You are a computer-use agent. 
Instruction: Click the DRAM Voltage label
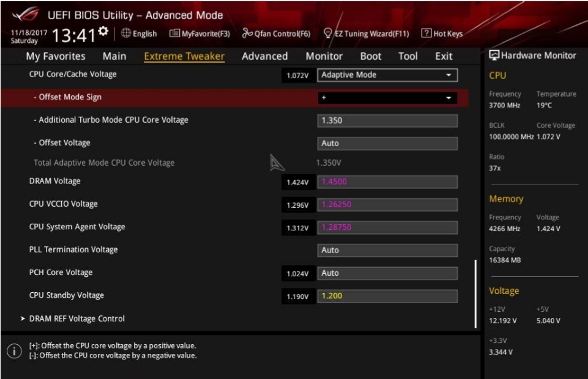(54, 181)
